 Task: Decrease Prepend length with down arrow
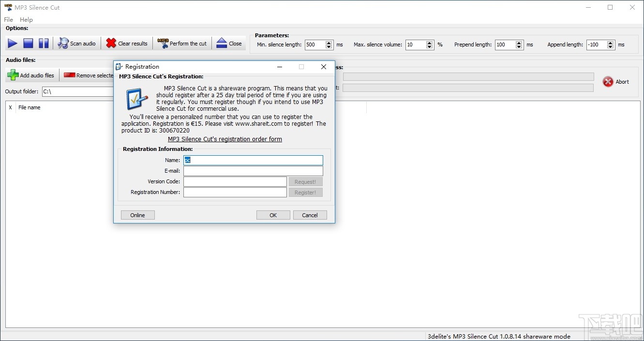click(519, 47)
